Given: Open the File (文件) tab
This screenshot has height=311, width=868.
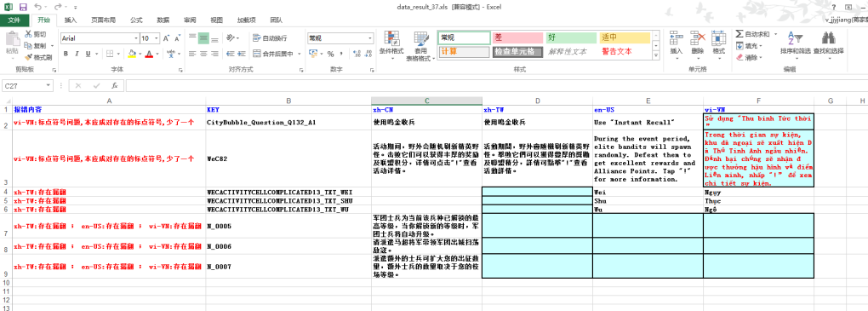Looking at the screenshot, I should (14, 20).
